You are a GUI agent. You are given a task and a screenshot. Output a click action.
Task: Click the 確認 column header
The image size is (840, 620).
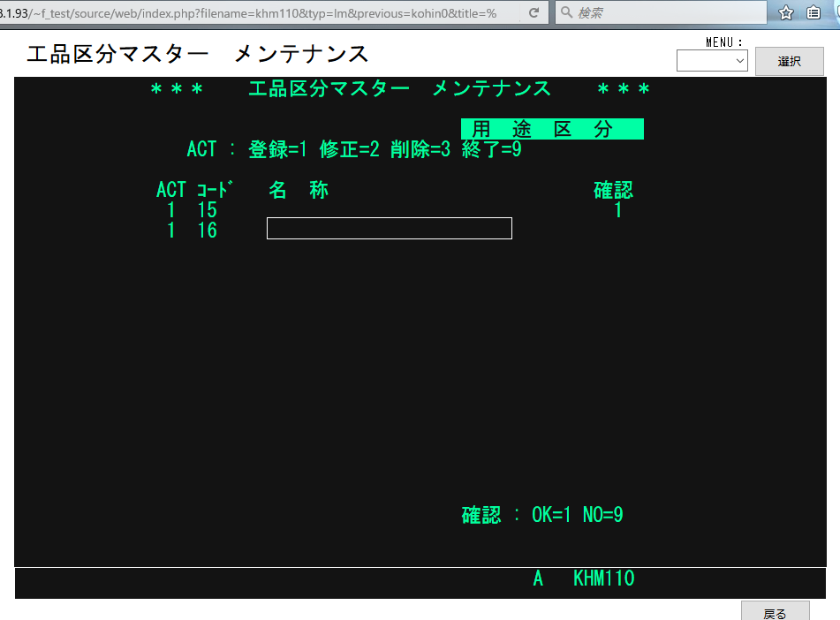point(613,190)
